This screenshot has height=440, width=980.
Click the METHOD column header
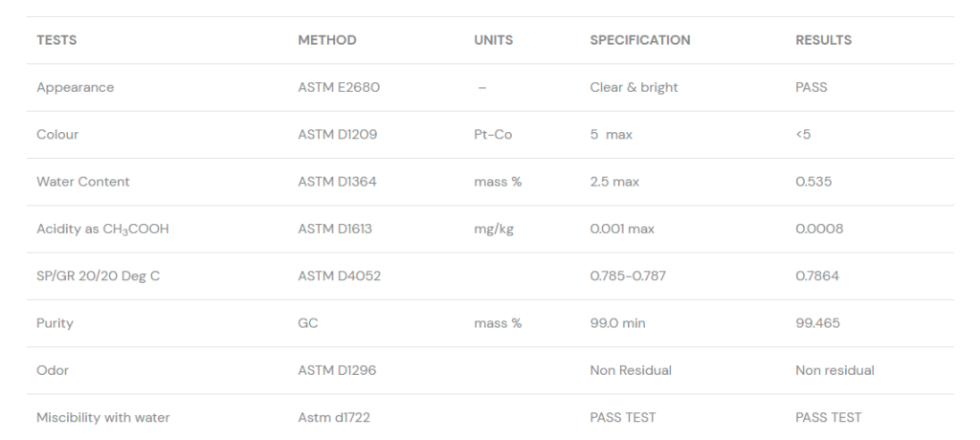327,40
